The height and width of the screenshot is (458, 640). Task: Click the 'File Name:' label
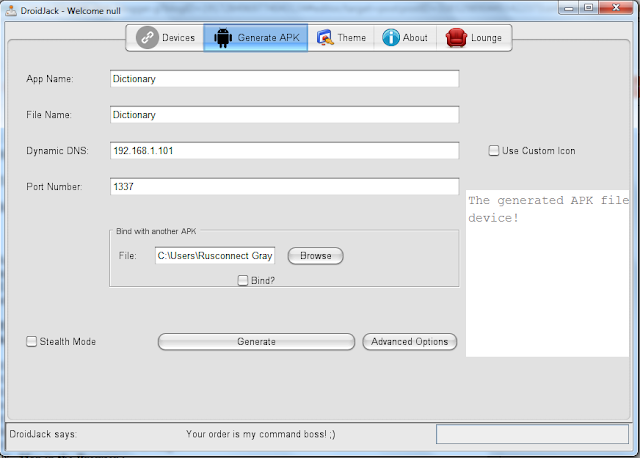(49, 115)
